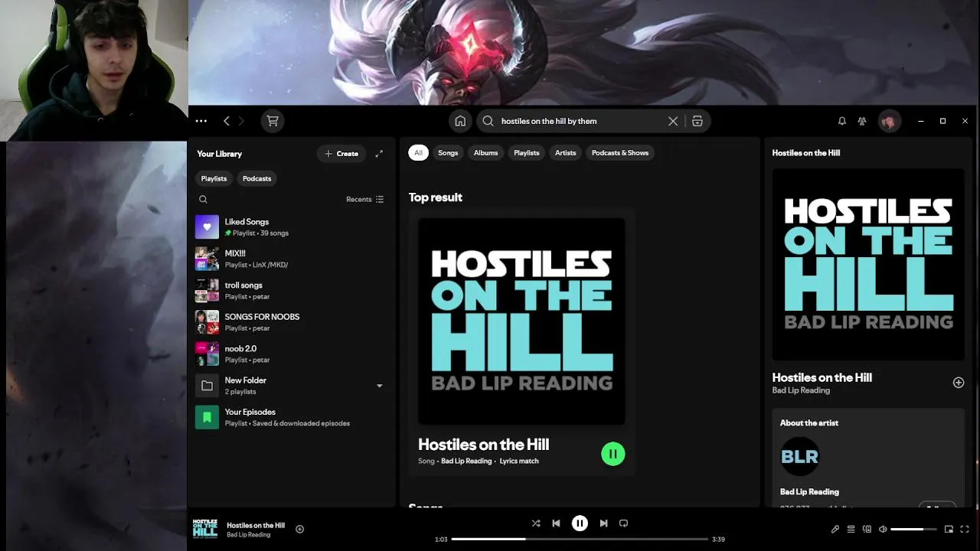Image resolution: width=980 pixels, height=551 pixels.
Task: Open the Liked Songs playlist
Action: pyautogui.click(x=291, y=227)
